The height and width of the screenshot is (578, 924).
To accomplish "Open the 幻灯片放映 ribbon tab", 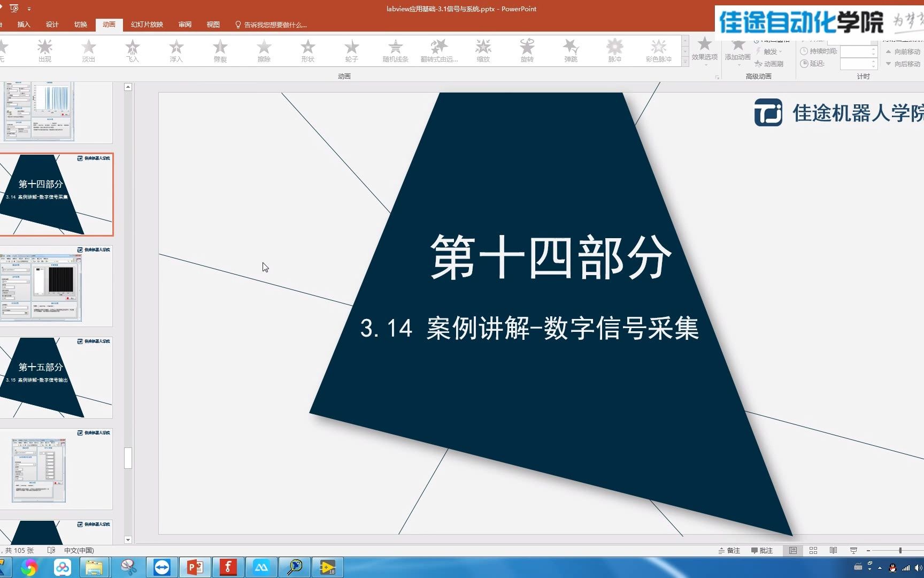I will 146,24.
